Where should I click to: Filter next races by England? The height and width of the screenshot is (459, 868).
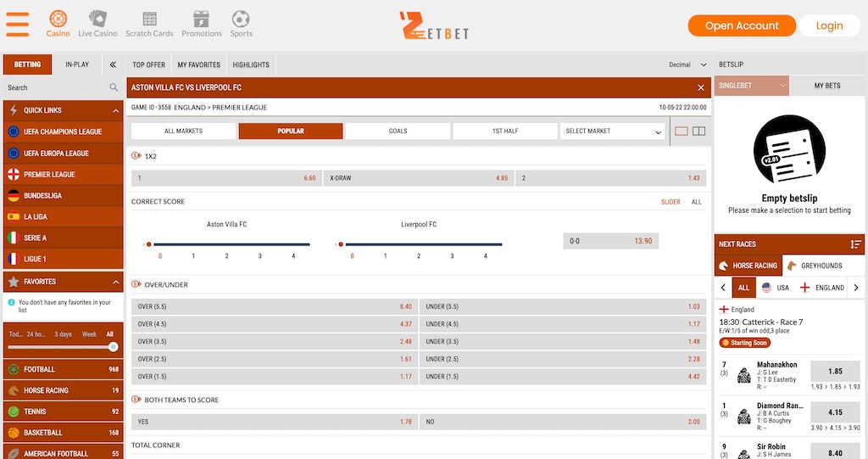click(822, 287)
